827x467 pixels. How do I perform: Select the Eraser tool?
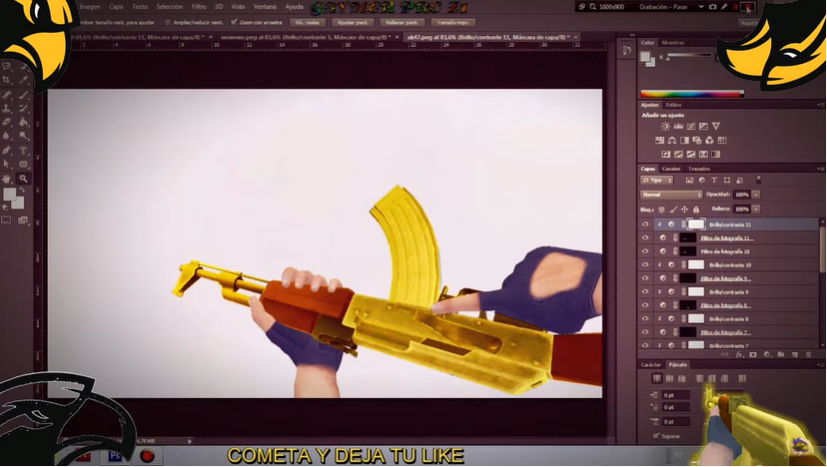point(7,122)
